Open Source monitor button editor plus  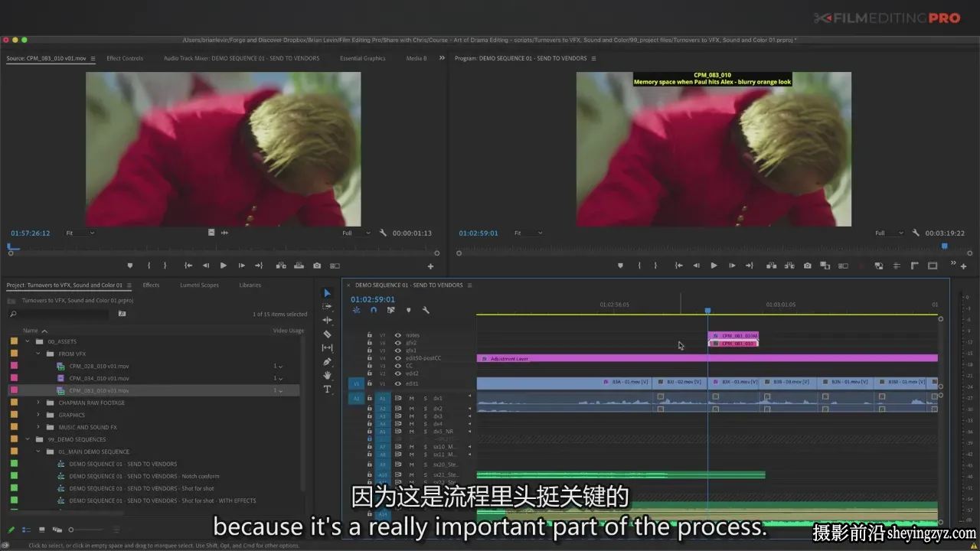point(430,266)
